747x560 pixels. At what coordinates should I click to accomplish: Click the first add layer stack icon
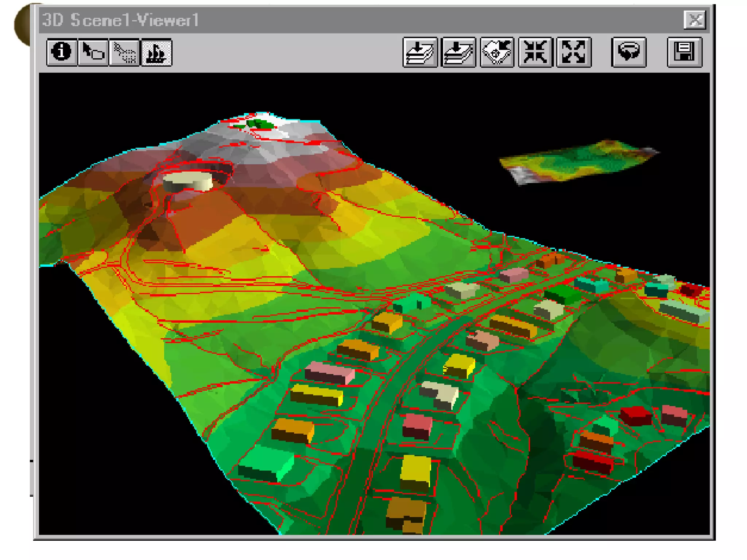pyautogui.click(x=420, y=52)
